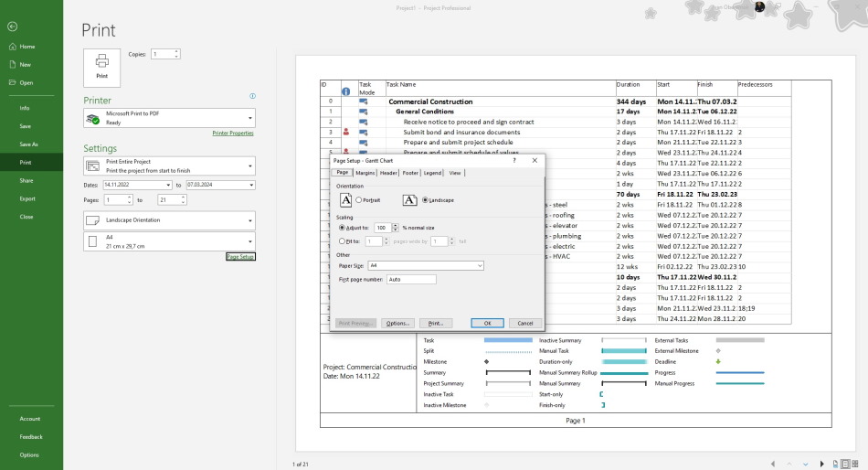The width and height of the screenshot is (868, 470).
Task: Open the Paper Size A4 combo box in dialog
Action: (426, 265)
